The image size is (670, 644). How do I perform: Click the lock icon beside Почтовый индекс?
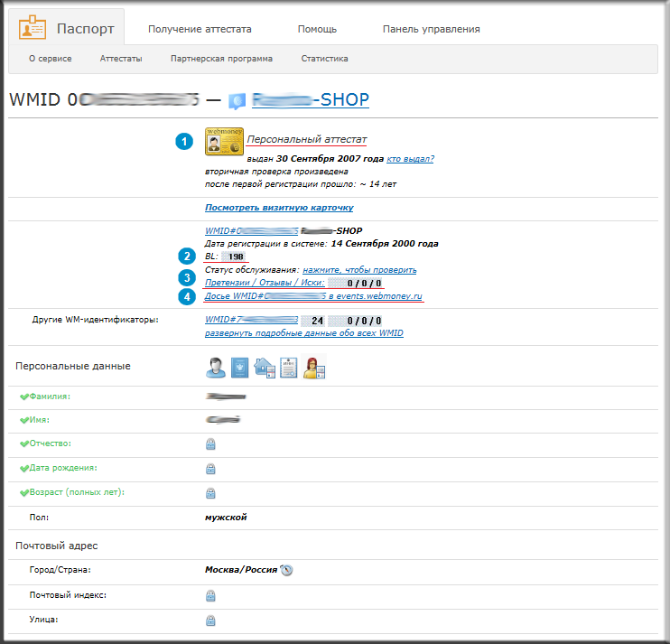210,595
